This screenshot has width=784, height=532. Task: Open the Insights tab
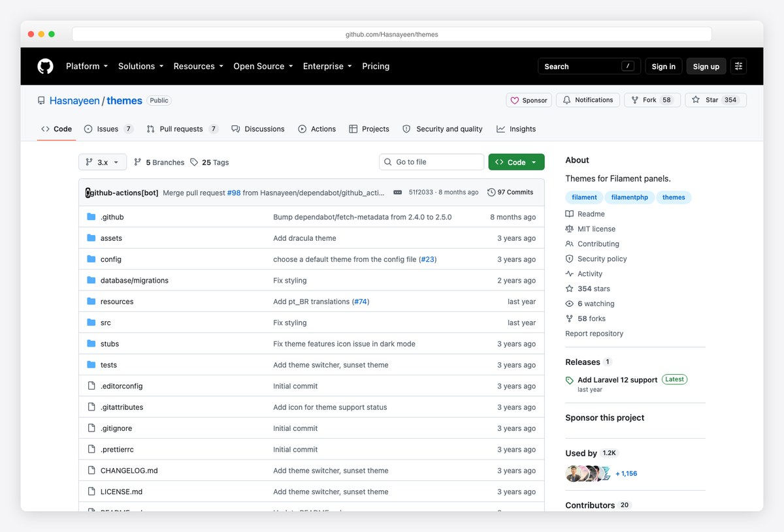(x=516, y=129)
